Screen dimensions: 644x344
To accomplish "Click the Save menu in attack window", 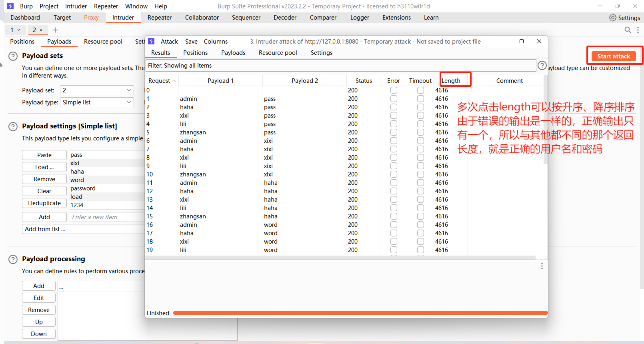I will tap(191, 42).
